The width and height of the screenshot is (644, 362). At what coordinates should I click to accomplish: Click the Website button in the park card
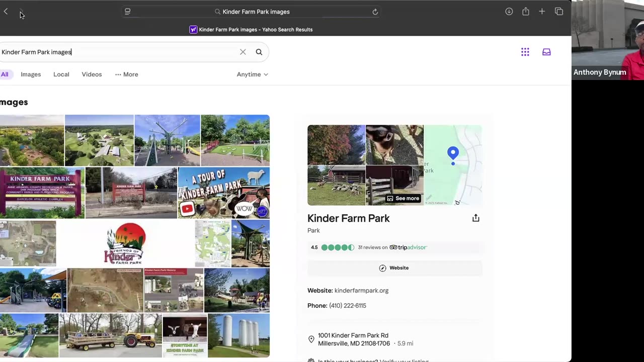click(394, 268)
